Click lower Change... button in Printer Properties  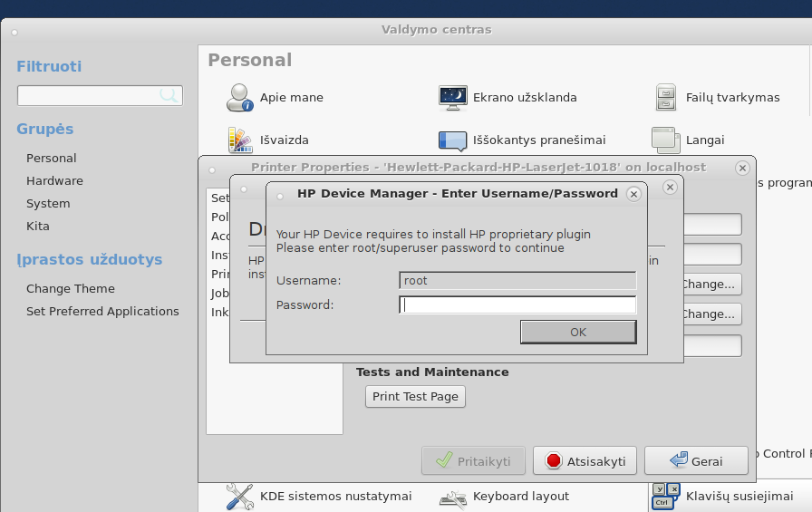(x=712, y=314)
